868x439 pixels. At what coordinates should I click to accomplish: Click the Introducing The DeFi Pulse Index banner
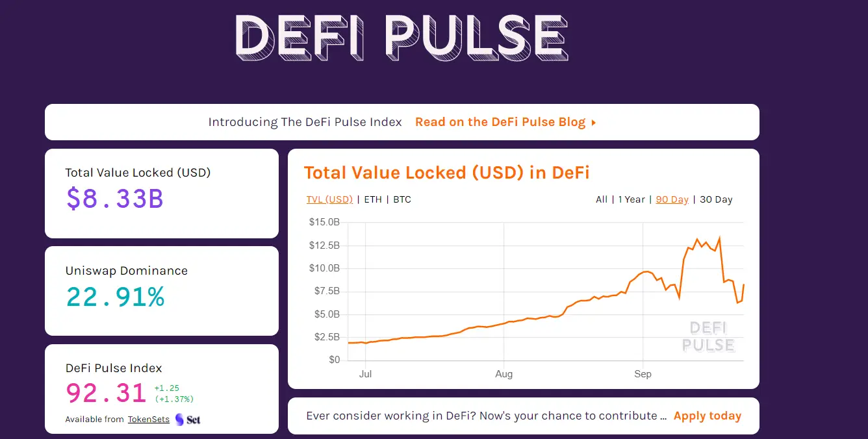(x=305, y=121)
